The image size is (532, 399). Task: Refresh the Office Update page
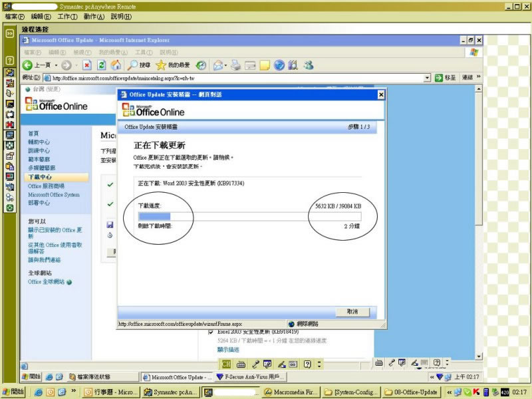(x=102, y=65)
